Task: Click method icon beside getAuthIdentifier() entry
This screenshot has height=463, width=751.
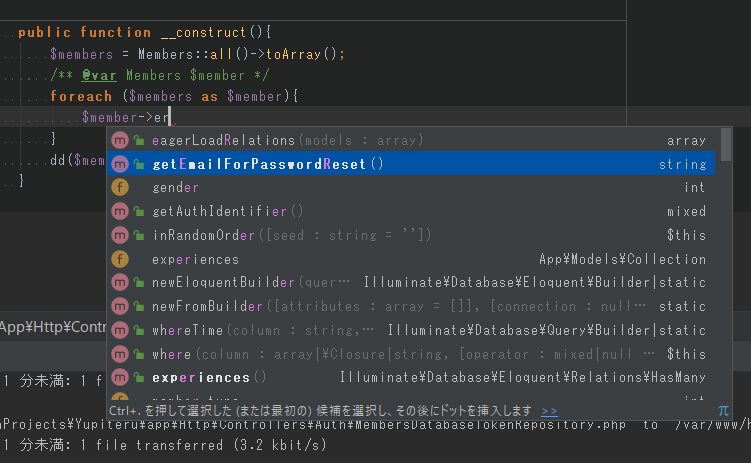Action: [x=120, y=211]
